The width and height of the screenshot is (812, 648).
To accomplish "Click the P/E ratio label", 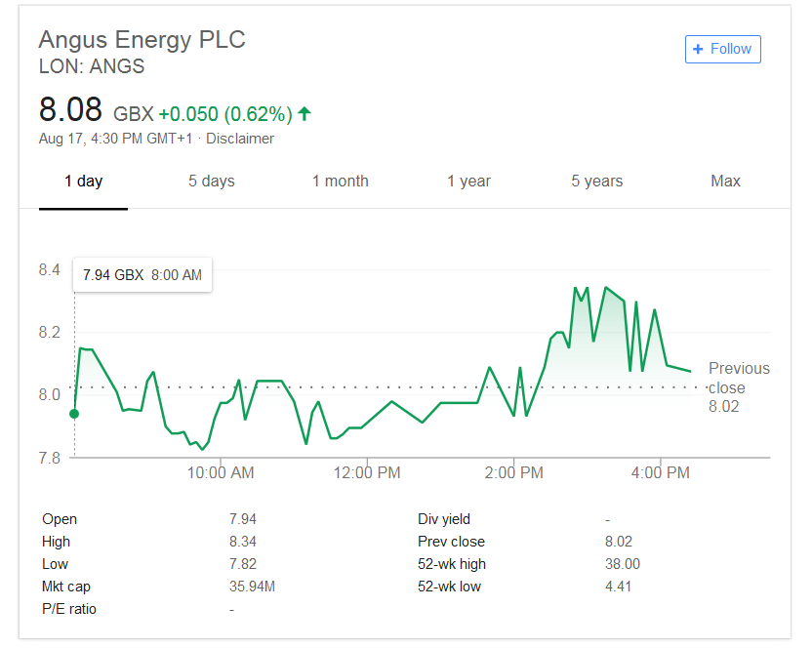I will (69, 609).
